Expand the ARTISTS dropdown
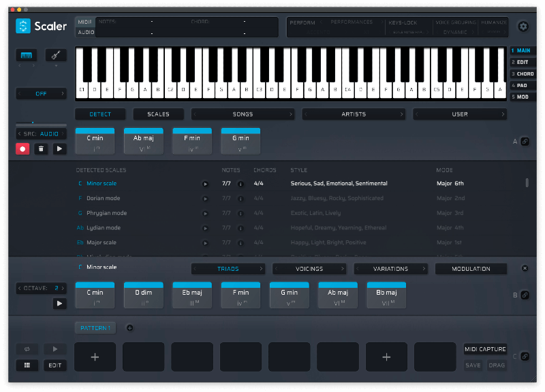This screenshot has width=545, height=392. coord(354,114)
